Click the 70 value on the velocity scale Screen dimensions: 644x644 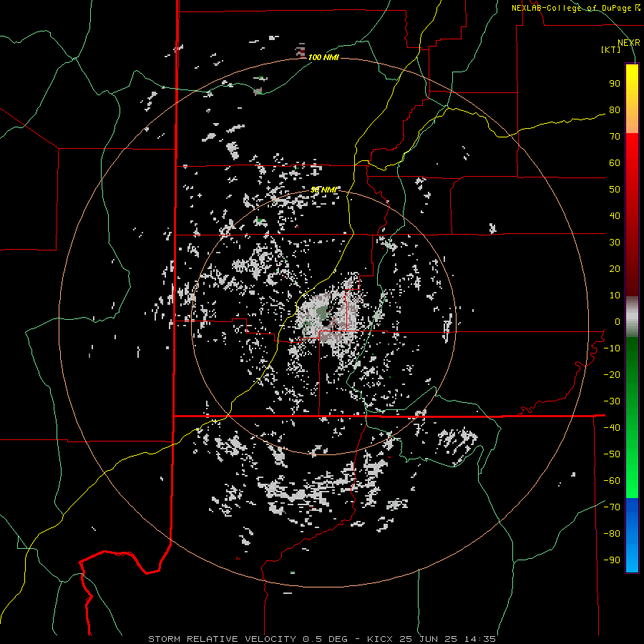coord(615,137)
